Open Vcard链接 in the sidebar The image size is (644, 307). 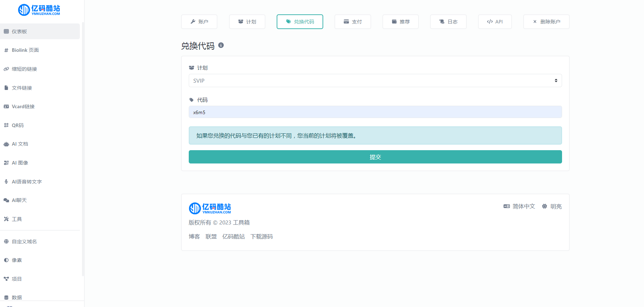(x=23, y=106)
